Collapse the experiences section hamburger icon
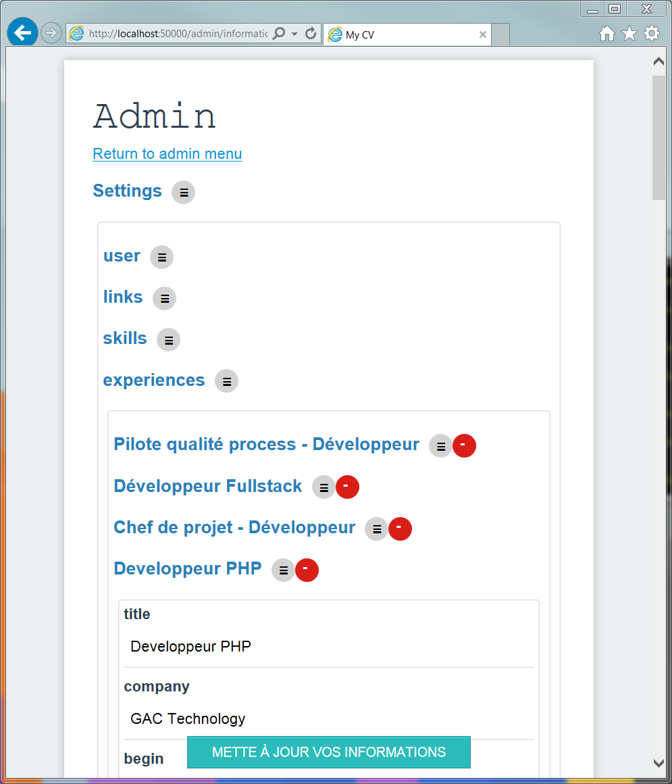Viewport: 672px width, 784px height. tap(226, 381)
